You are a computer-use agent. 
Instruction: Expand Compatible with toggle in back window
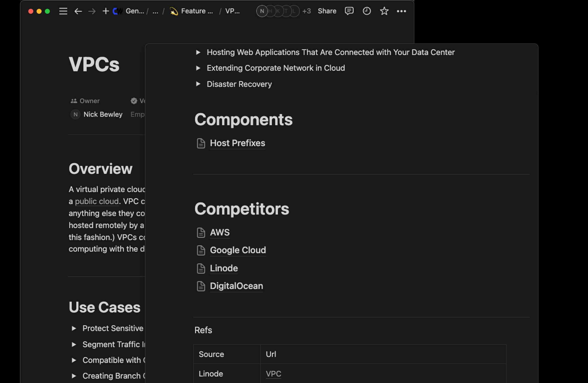point(74,360)
